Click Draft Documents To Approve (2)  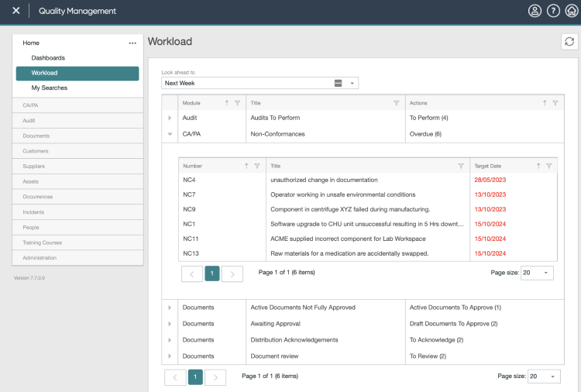coord(453,324)
